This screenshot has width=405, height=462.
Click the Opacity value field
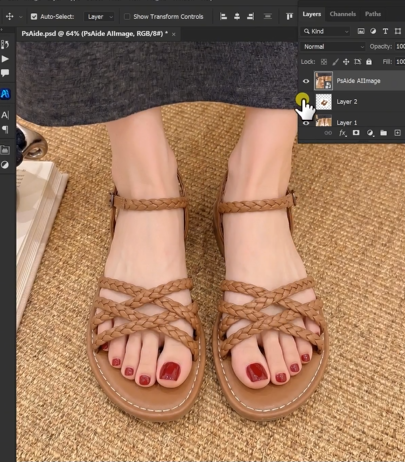tap(400, 47)
